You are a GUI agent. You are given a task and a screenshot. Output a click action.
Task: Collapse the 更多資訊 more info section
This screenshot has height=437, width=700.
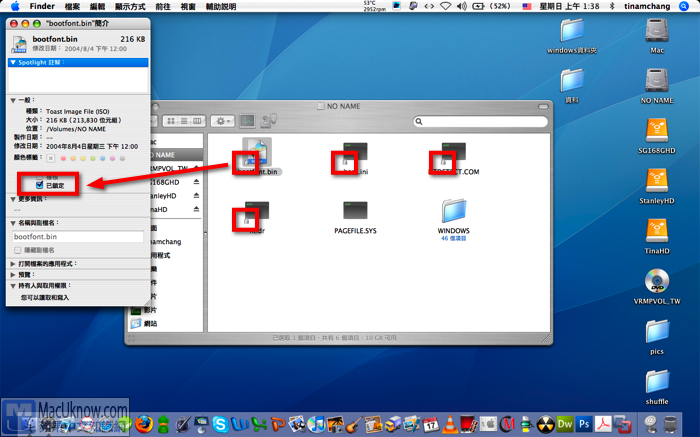point(13,199)
